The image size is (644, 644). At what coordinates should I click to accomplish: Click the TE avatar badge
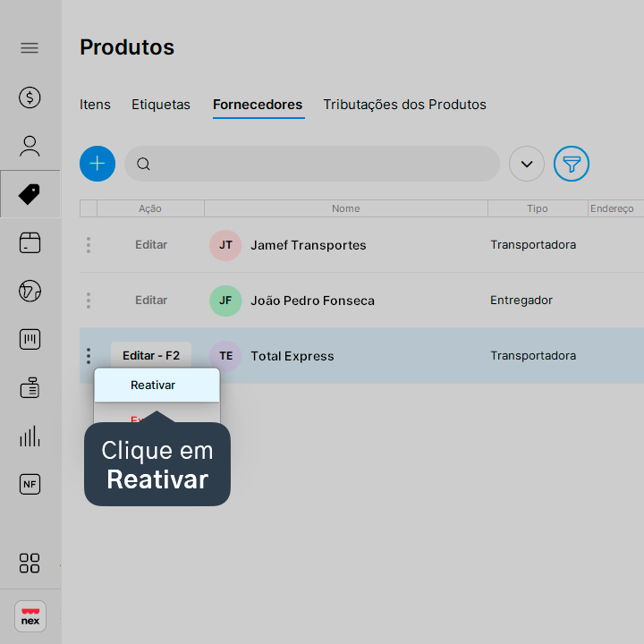pyautogui.click(x=225, y=356)
